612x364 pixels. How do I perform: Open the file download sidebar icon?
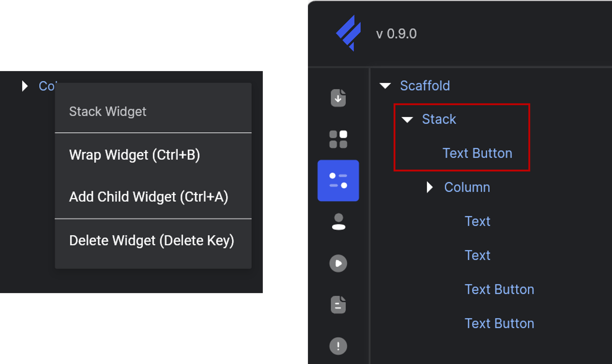tap(338, 98)
